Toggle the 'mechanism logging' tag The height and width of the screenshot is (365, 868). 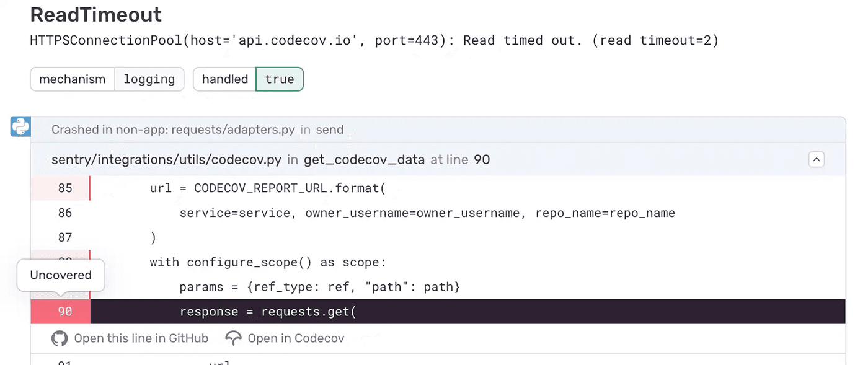[x=107, y=79]
